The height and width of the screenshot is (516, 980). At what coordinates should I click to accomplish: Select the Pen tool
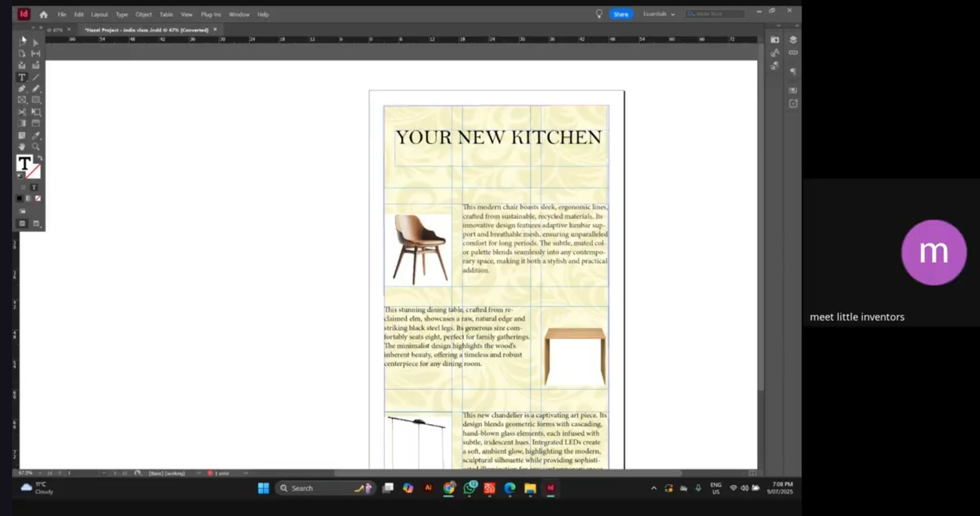click(22, 89)
